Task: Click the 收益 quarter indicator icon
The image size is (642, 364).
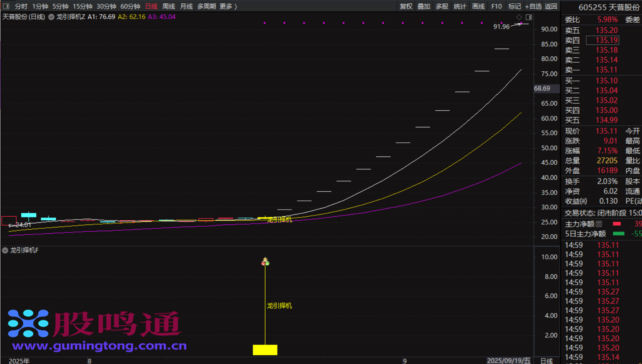Action: (x=584, y=201)
